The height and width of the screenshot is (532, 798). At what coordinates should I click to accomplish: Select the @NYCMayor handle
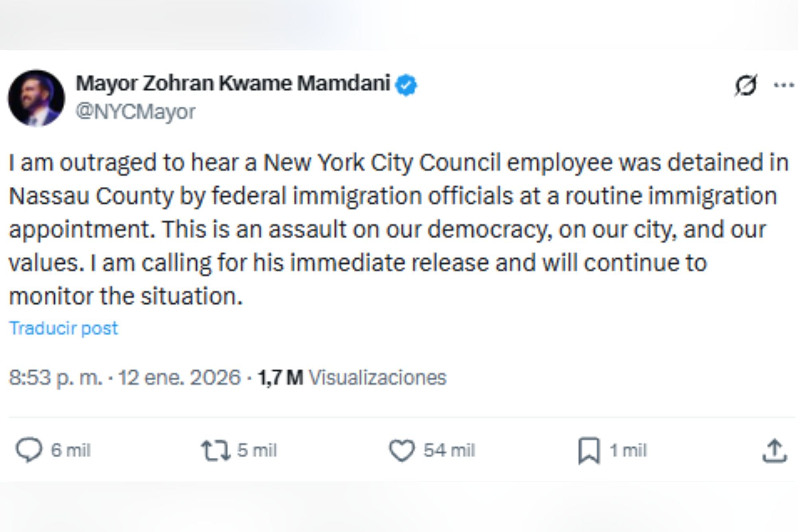133,111
